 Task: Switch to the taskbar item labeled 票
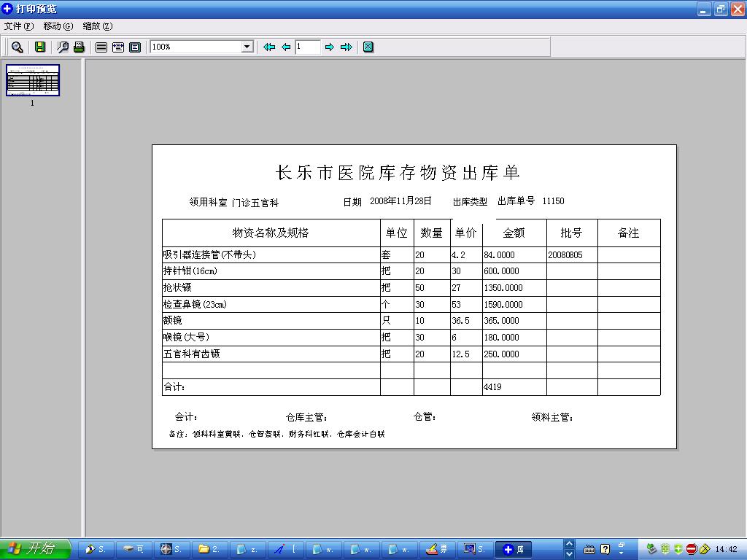pos(437,550)
